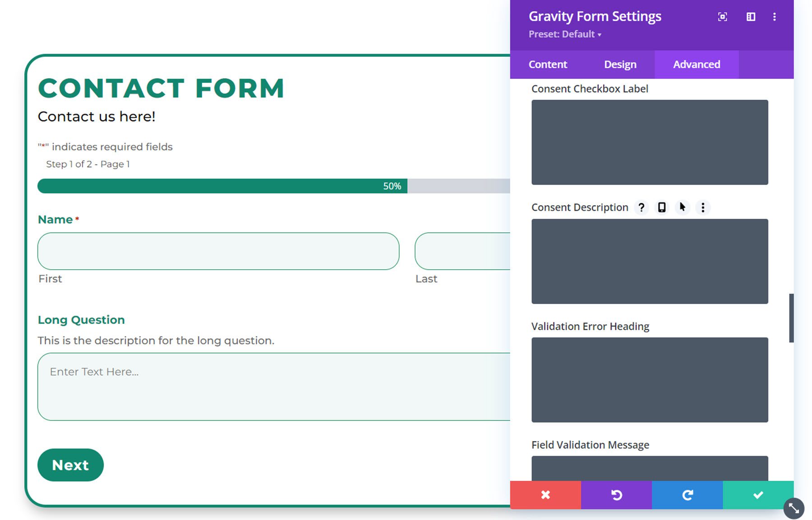Undo the last settings change
The width and height of the screenshot is (812, 520).
pos(616,495)
